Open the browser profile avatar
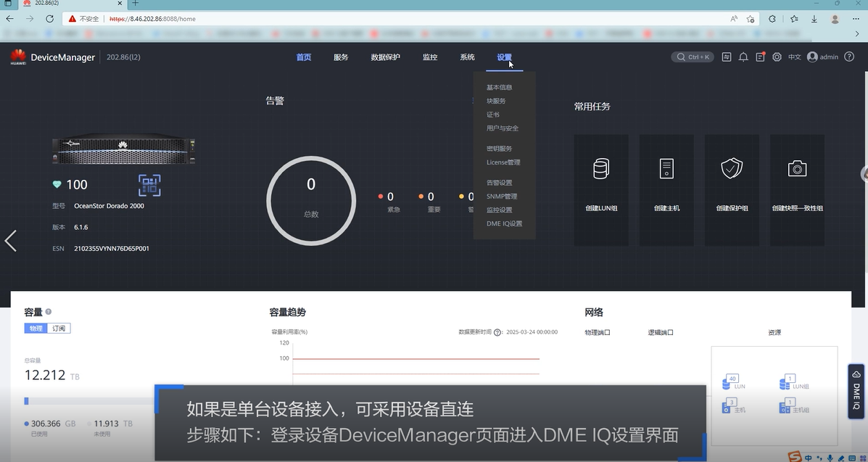868x462 pixels. [x=835, y=19]
